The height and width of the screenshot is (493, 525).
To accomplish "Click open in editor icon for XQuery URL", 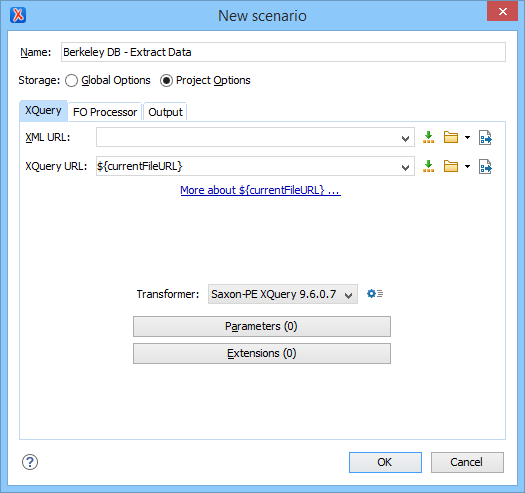I will (485, 166).
